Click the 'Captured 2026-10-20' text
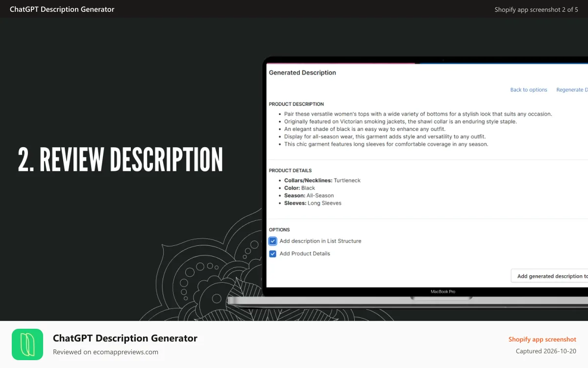Viewport: 588px width, 368px height. coord(546,351)
